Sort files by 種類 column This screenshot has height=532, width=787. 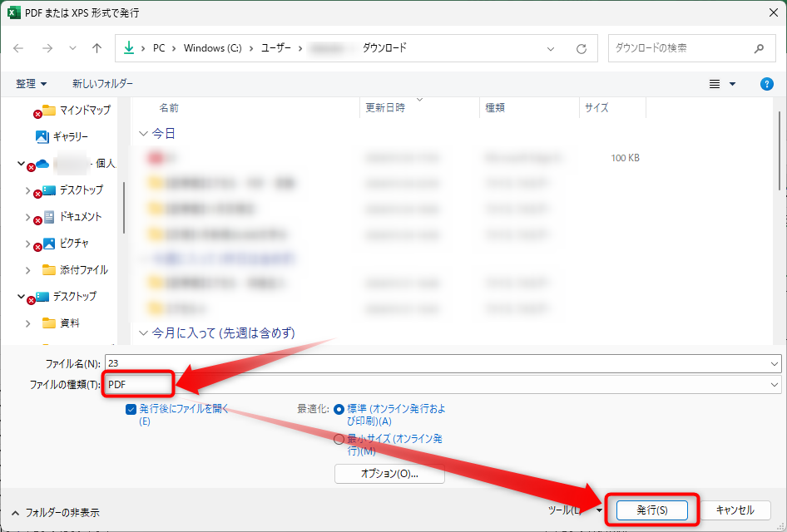coord(495,108)
